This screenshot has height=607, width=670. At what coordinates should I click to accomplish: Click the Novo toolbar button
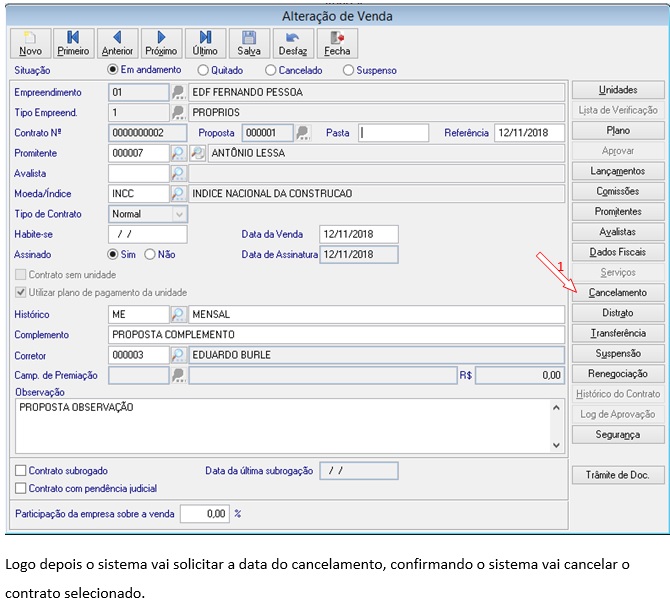point(30,43)
